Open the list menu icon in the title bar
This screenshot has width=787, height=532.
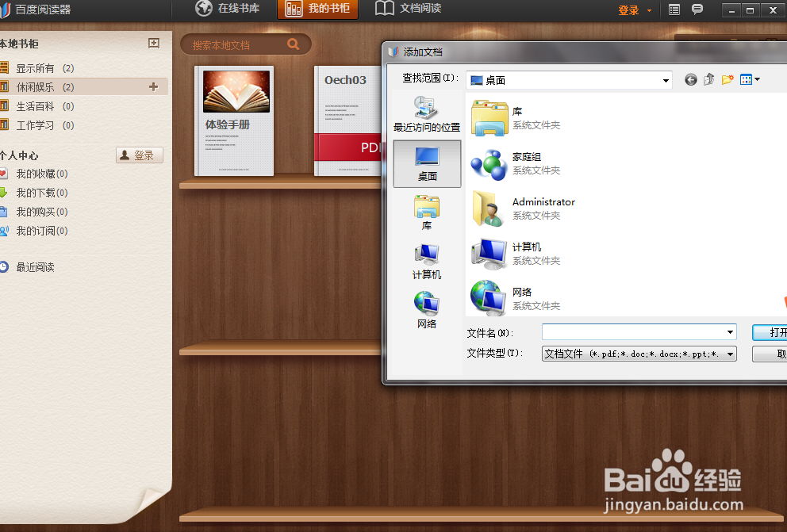point(674,10)
